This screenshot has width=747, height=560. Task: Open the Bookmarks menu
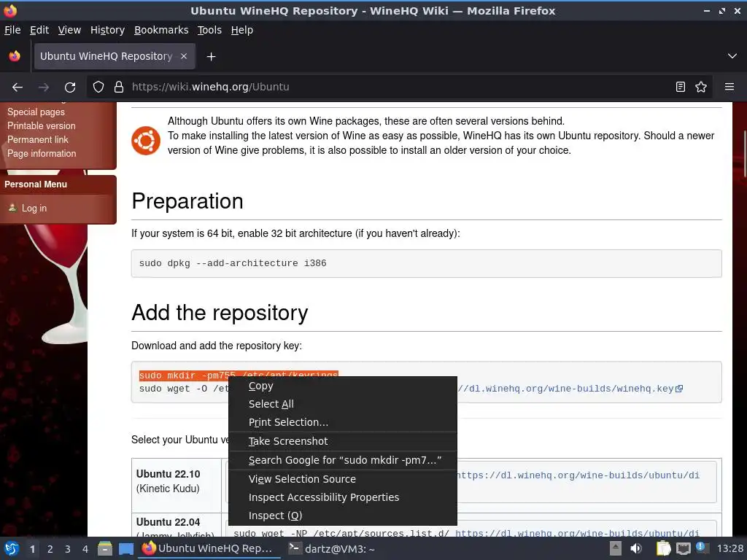[161, 30]
